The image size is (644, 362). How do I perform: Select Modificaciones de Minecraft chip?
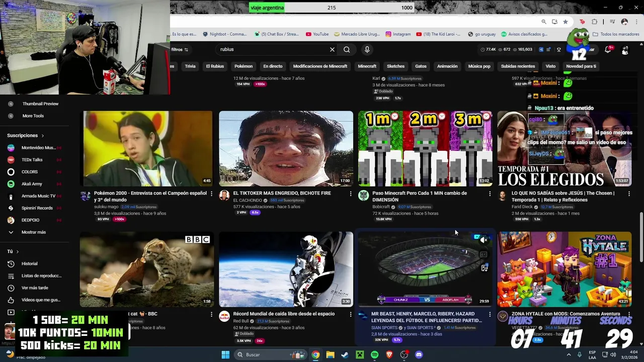320,66
